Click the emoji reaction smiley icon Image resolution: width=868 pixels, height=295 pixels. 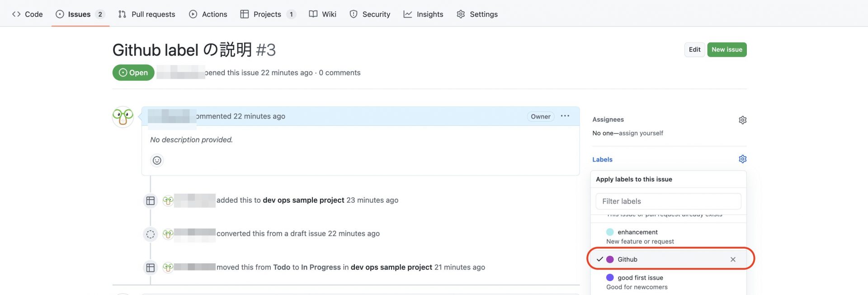(x=157, y=160)
